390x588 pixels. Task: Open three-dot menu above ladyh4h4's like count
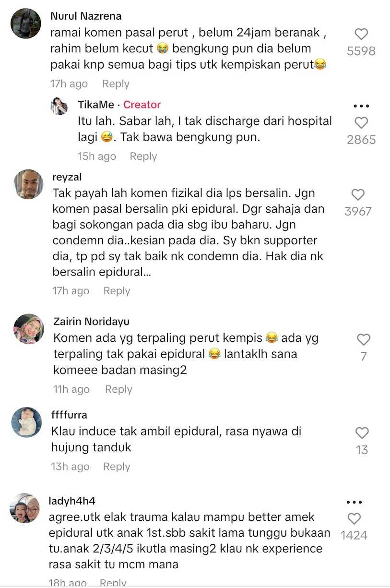click(354, 503)
